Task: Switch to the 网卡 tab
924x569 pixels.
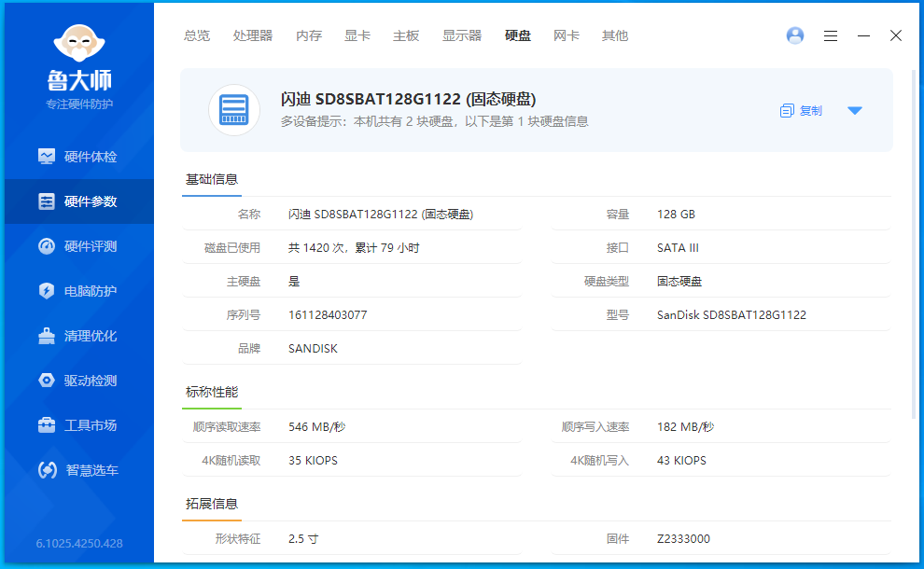Action: (567, 36)
